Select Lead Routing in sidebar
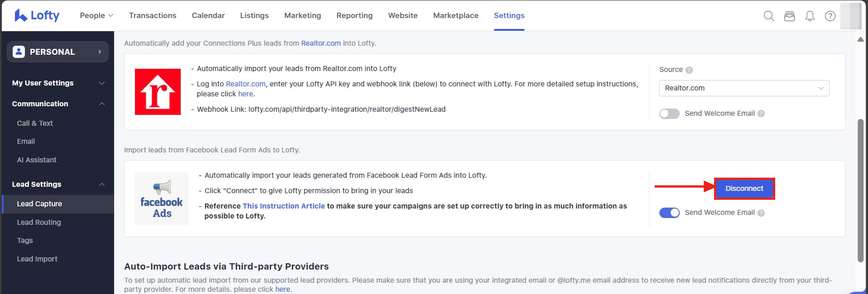This screenshot has width=868, height=294. pos(39,222)
